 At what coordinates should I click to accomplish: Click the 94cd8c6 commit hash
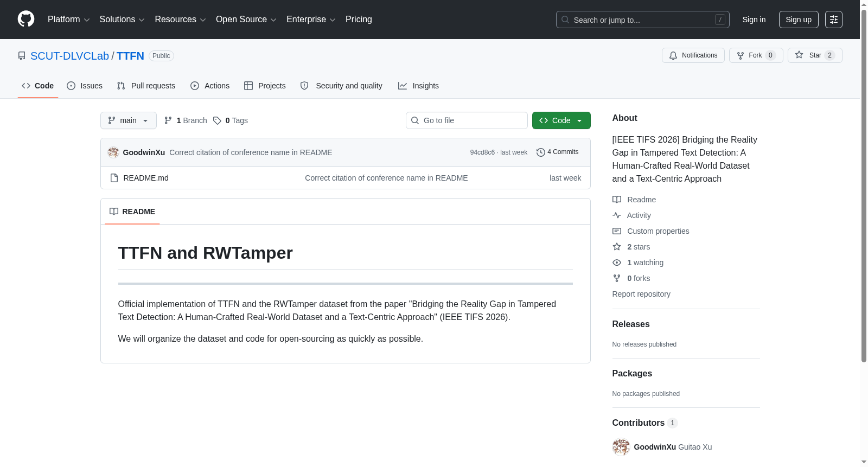click(x=482, y=152)
